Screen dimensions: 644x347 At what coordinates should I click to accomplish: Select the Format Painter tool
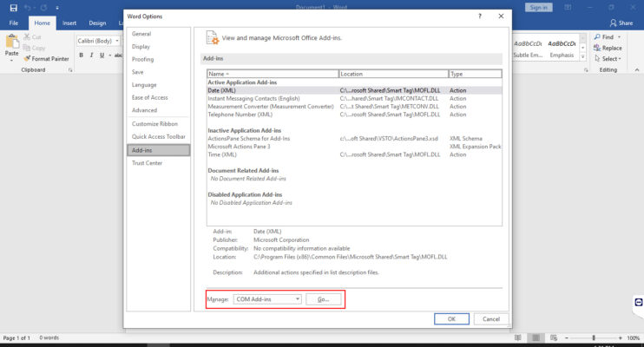(46, 59)
